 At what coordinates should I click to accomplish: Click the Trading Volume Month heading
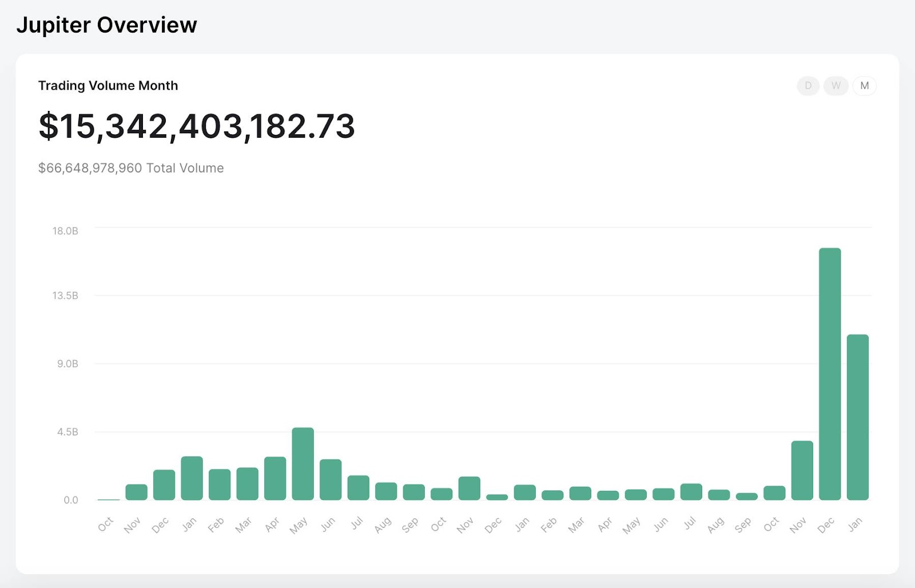(x=108, y=86)
